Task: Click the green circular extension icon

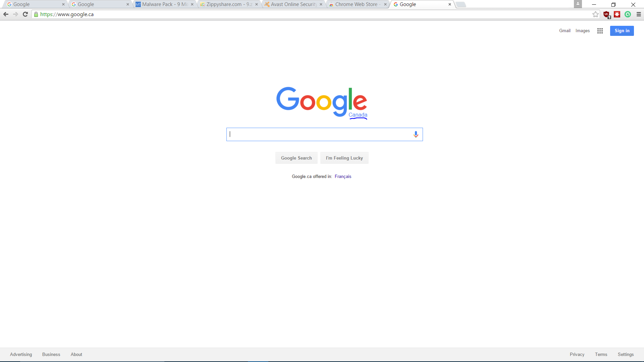Action: pyautogui.click(x=628, y=14)
